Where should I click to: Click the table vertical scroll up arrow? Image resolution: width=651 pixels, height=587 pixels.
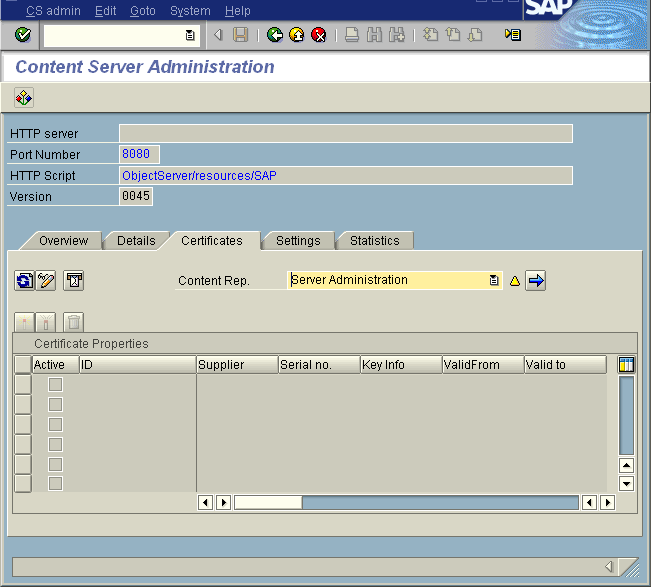coord(626,466)
